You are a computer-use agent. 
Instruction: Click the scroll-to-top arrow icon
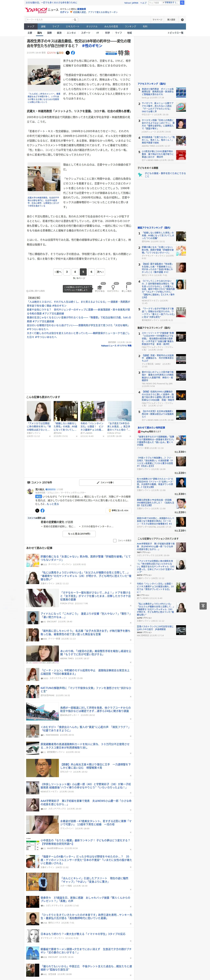click(203, 606)
